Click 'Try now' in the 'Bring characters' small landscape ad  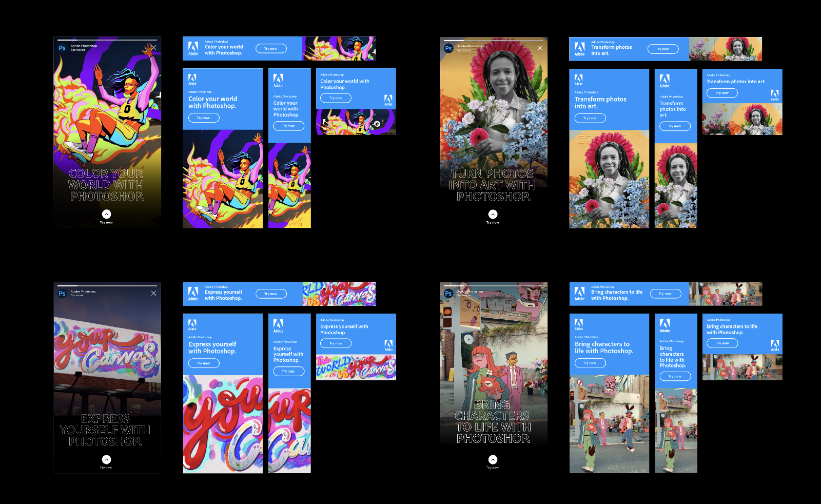[x=722, y=343]
